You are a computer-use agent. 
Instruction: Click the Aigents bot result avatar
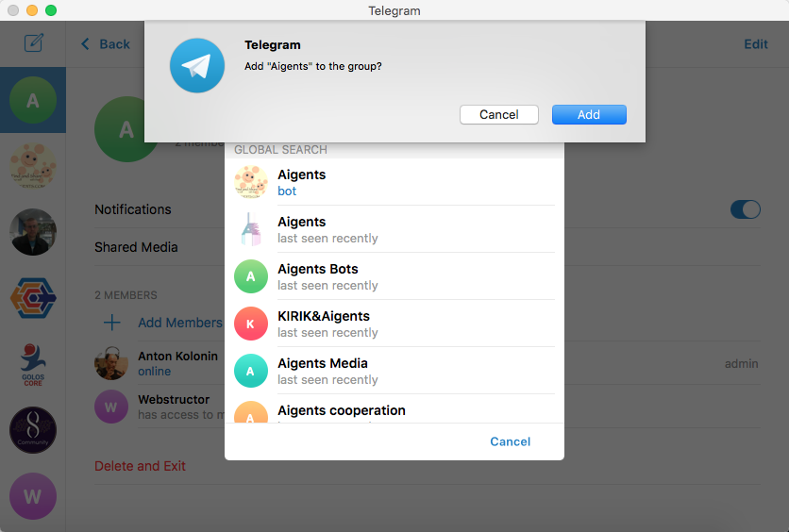251,182
